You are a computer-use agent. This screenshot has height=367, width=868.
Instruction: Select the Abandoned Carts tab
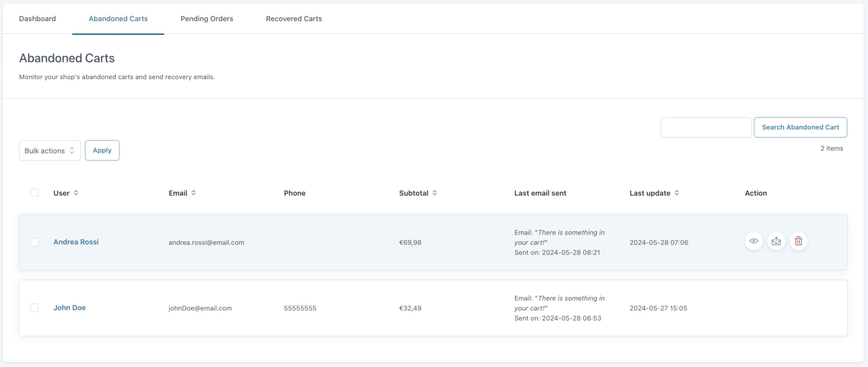click(118, 19)
